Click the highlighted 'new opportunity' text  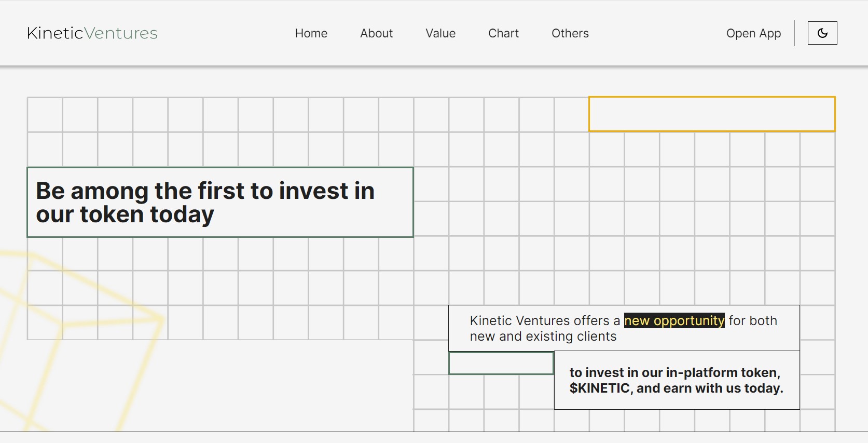point(673,321)
